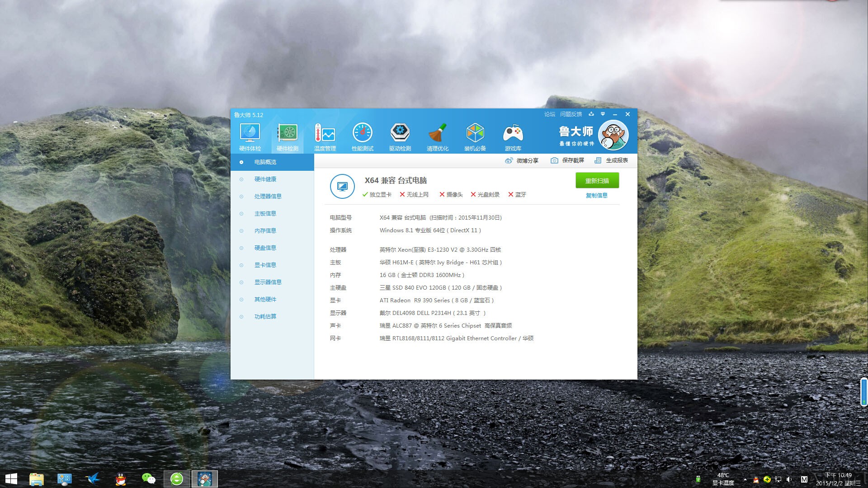868x488 pixels.
Task: Click the M input method indicator
Action: click(804, 479)
